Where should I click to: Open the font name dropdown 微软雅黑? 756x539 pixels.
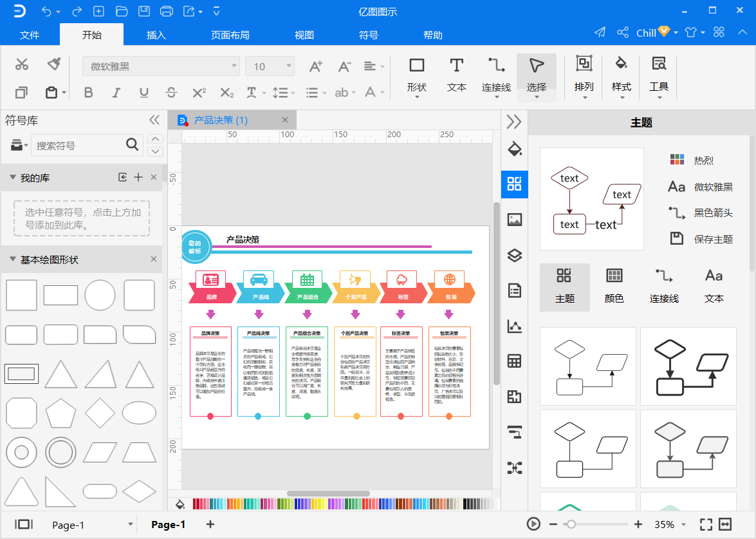(161, 66)
